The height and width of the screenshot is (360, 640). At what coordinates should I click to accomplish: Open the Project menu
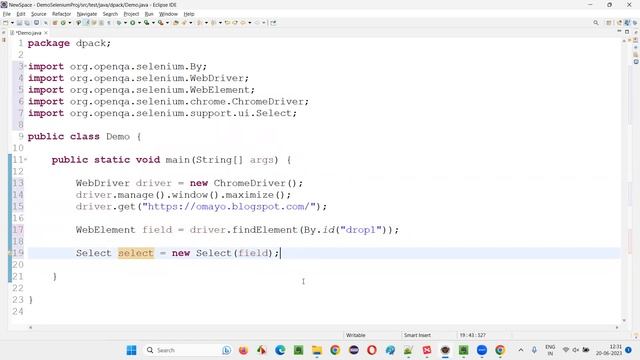(131, 14)
